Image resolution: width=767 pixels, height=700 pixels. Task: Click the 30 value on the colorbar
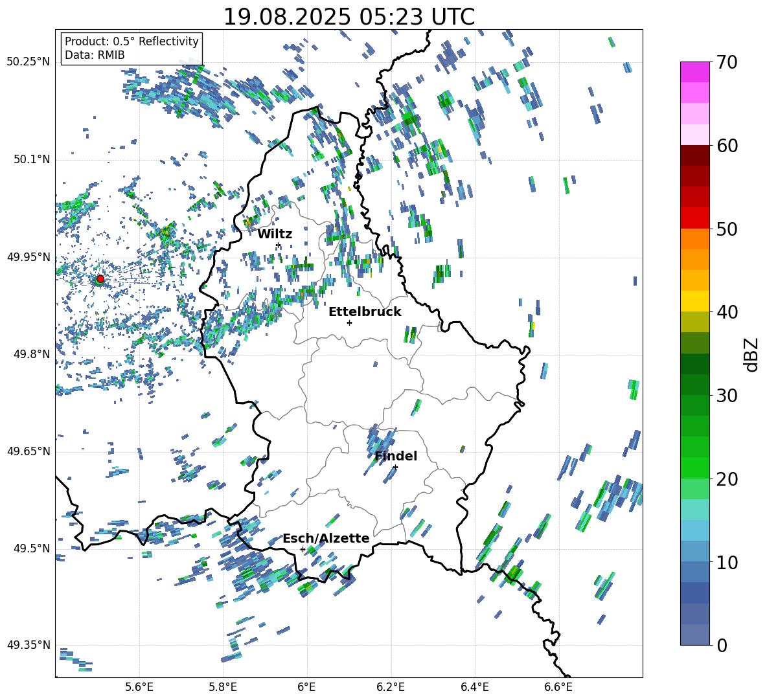(x=727, y=396)
